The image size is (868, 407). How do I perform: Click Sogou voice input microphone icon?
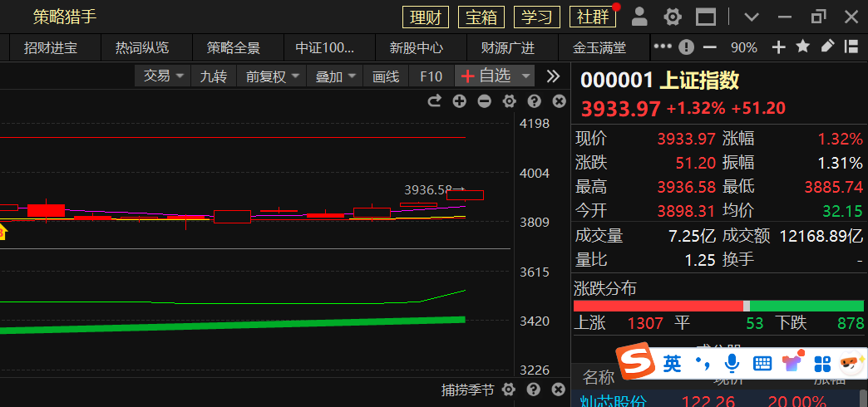click(x=732, y=362)
